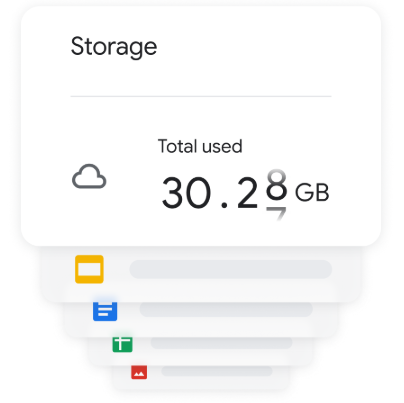Click placeholder bar beside Photos icon
404x403 pixels.
tap(217, 371)
